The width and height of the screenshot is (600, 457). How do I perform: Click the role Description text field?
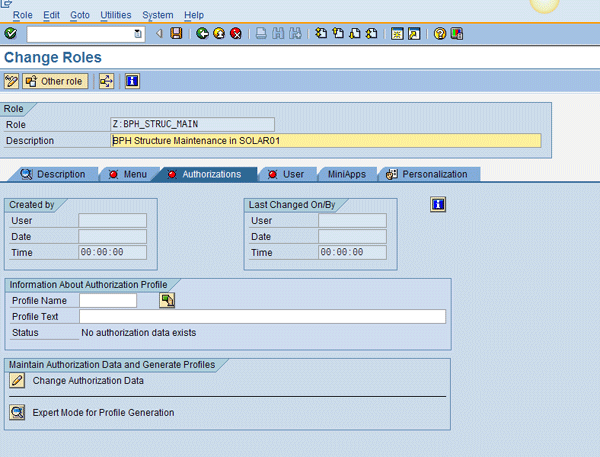[325, 141]
